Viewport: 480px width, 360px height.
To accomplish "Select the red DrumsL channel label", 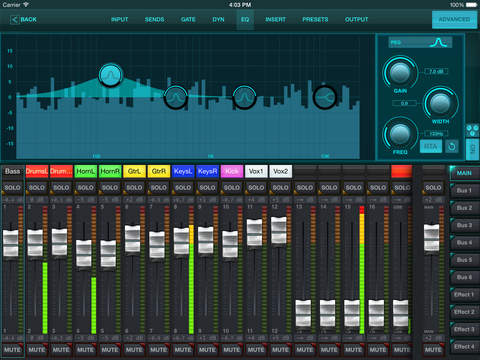I will (x=37, y=171).
